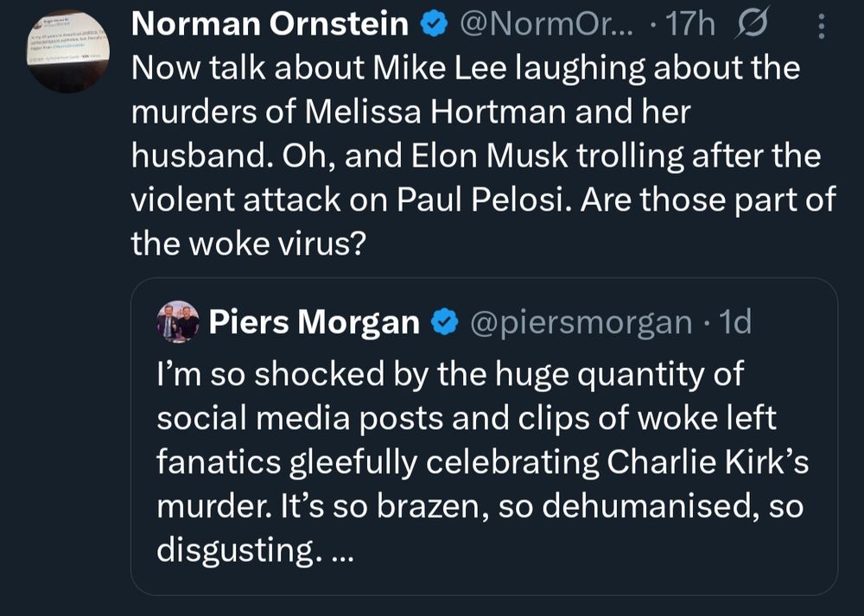
Task: Open the @piersmorgan handle
Action: pyautogui.click(x=581, y=323)
